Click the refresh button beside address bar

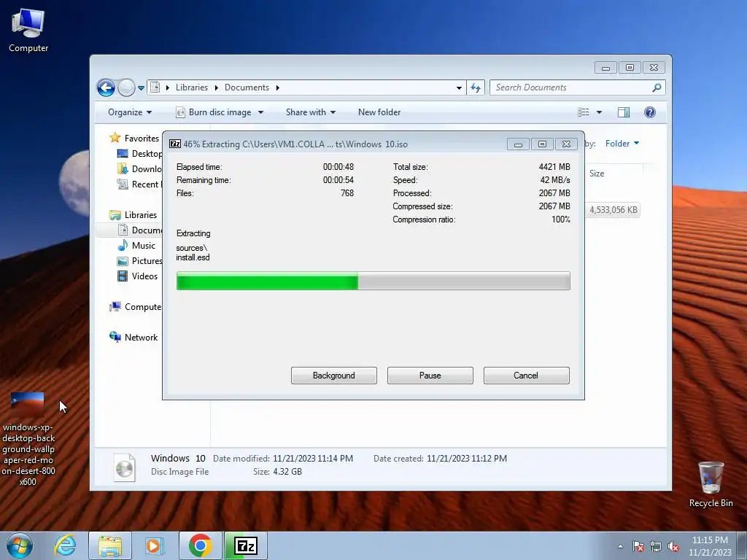(476, 87)
